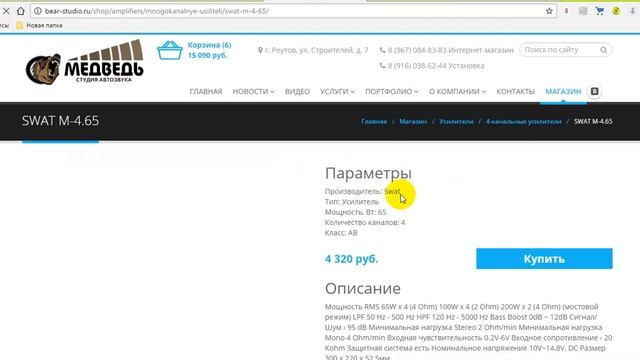The height and width of the screenshot is (360, 640).
Task: Select the МАГАЗИН menu item
Action: pyautogui.click(x=563, y=91)
